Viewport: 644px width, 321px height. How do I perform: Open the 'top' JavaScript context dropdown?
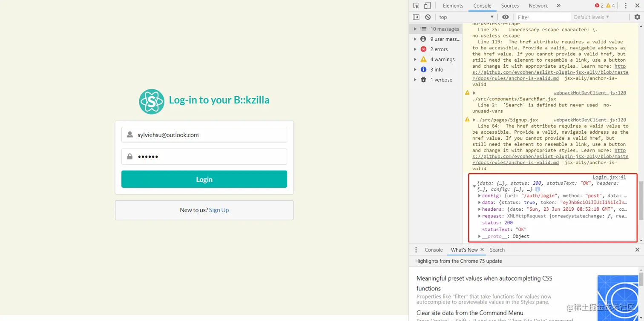click(x=466, y=17)
